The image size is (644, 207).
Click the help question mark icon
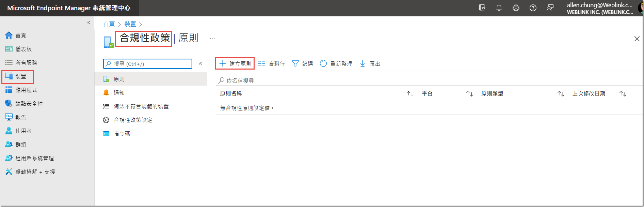tap(533, 8)
